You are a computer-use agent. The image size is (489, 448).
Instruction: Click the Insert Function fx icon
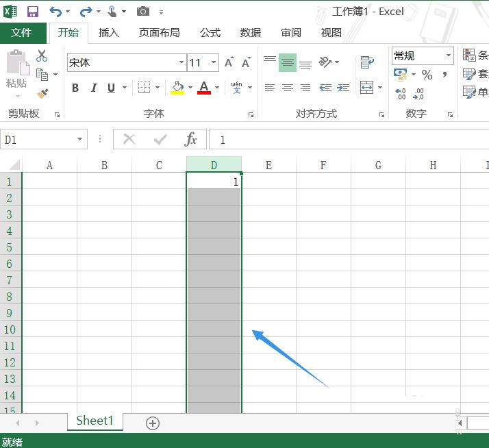click(x=191, y=140)
